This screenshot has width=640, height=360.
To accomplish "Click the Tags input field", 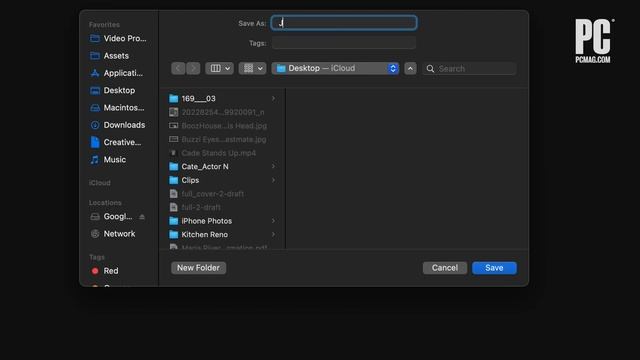I will pos(344,43).
